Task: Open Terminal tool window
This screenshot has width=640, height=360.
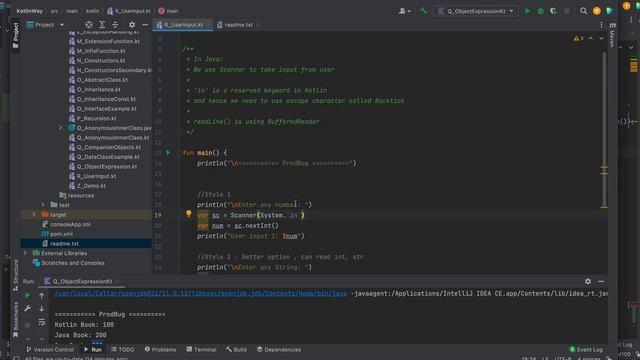Action: 201,349
